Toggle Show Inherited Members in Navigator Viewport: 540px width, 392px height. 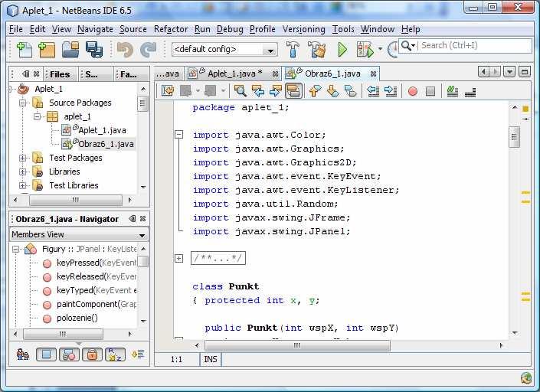tap(23, 354)
